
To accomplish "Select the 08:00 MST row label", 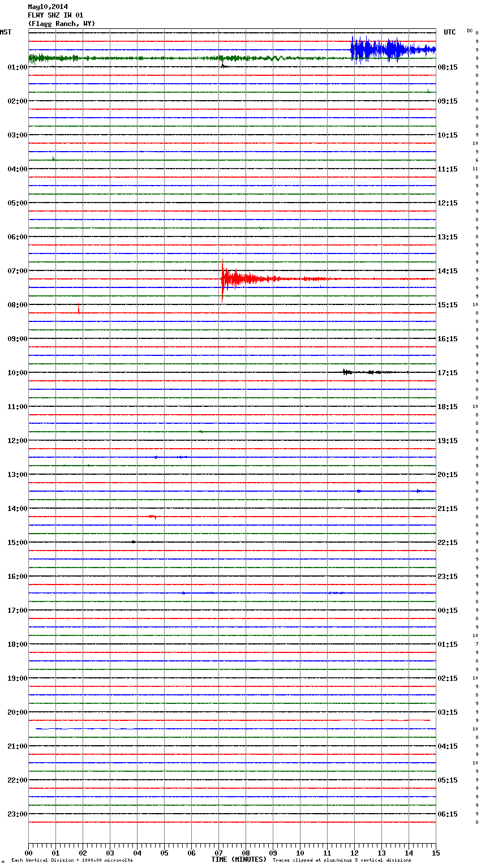I will point(17,305).
